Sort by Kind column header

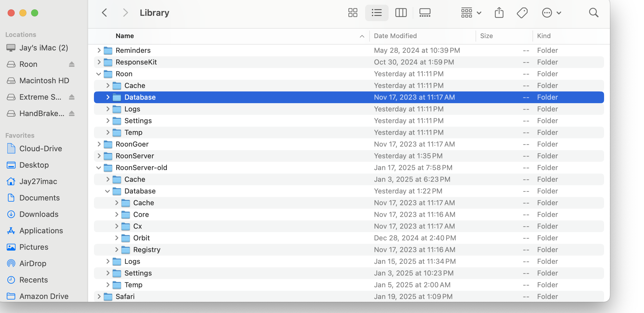544,36
